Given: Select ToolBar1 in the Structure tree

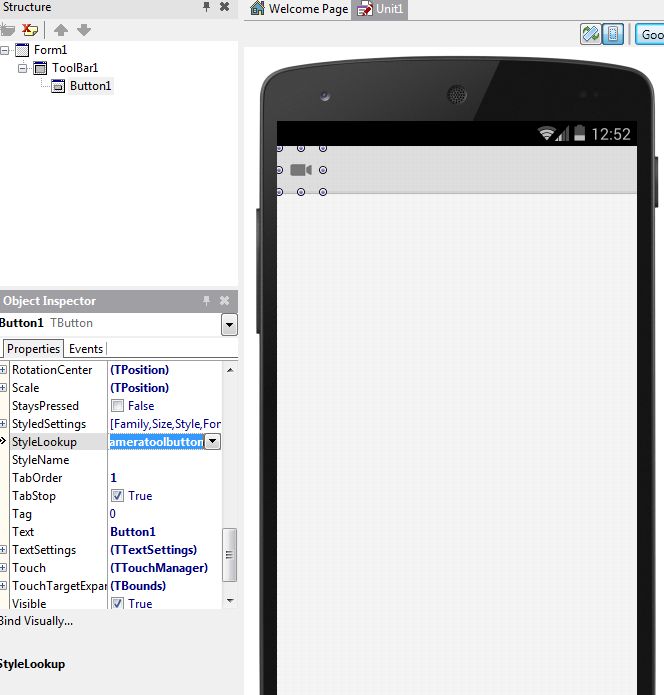Looking at the screenshot, I should pyautogui.click(x=75, y=68).
